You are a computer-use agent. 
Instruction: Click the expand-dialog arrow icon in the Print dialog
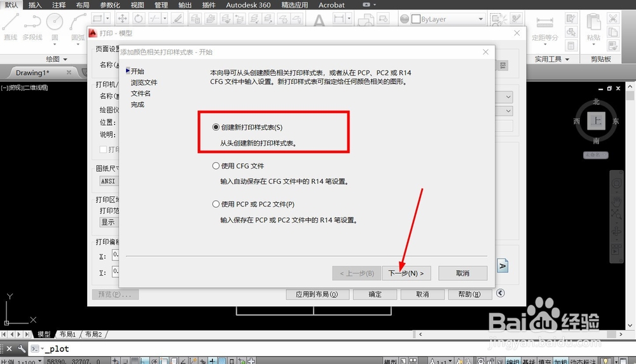[x=501, y=293]
